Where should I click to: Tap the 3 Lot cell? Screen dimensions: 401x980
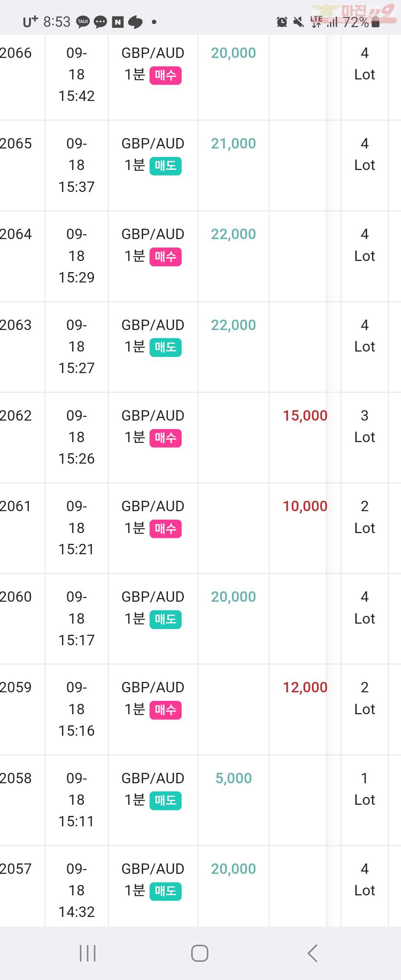click(x=365, y=427)
